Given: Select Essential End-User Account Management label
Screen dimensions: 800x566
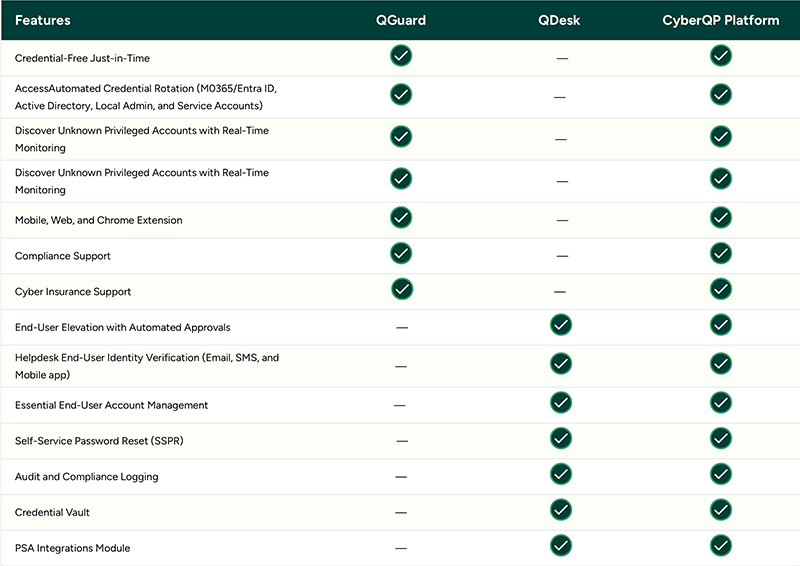Looking at the screenshot, I should 111,405.
